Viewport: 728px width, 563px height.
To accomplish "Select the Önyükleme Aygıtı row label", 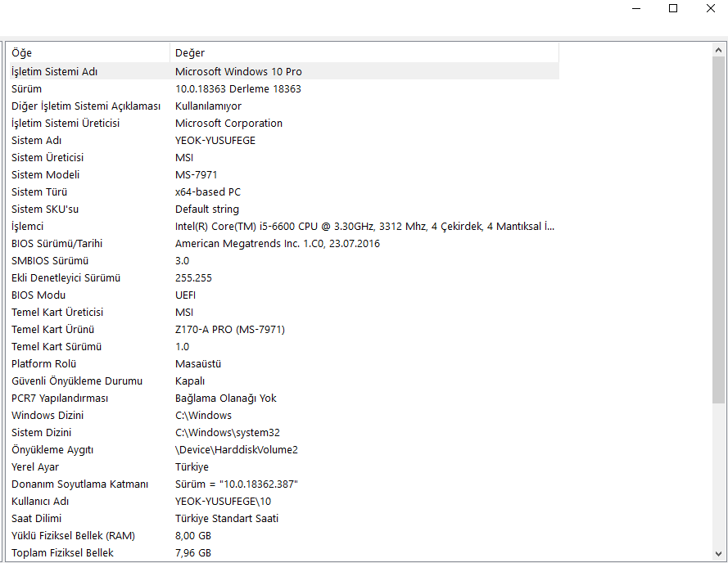I will (52, 449).
